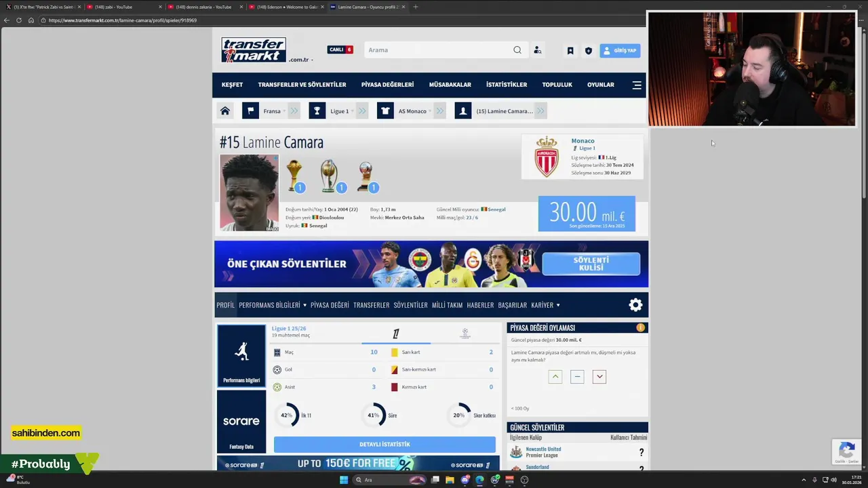Open the CANLI live scores badge
868x488 pixels.
[340, 49]
